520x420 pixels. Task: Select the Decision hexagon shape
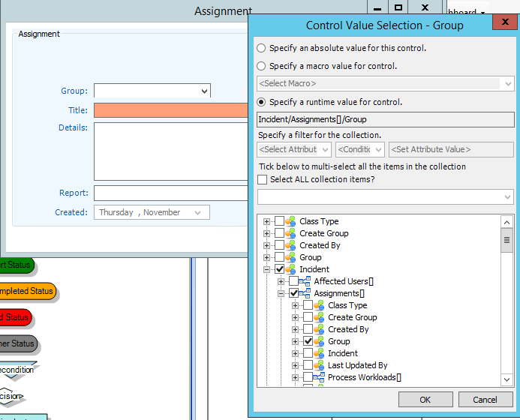12,395
